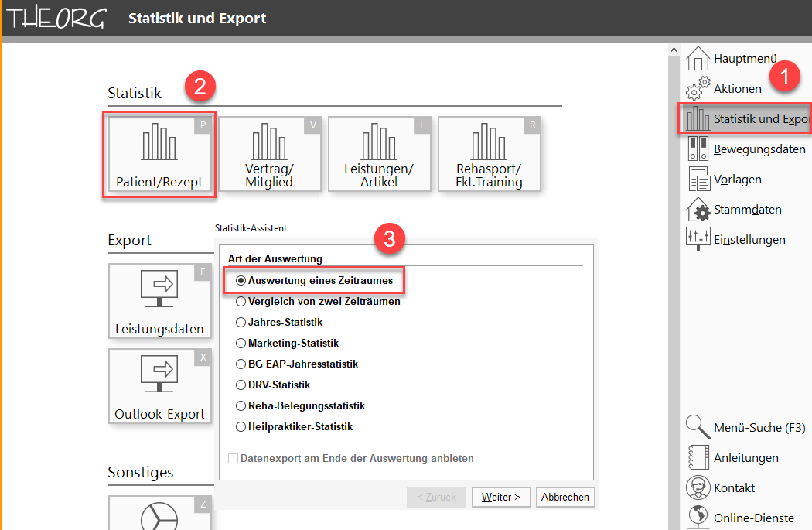Open the Menü-Suche magnifier icon
Image resolution: width=812 pixels, height=530 pixels.
(698, 427)
